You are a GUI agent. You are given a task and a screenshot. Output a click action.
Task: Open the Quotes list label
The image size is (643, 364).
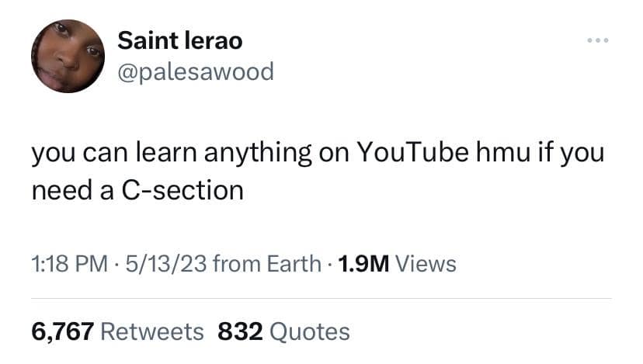click(x=312, y=332)
